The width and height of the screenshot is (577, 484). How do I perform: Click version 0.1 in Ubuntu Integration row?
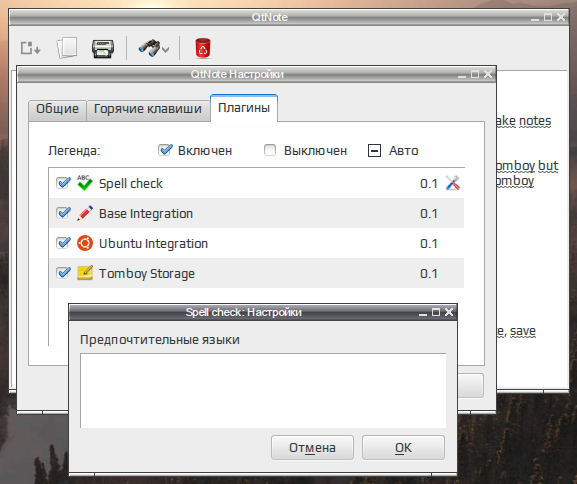[x=429, y=244]
